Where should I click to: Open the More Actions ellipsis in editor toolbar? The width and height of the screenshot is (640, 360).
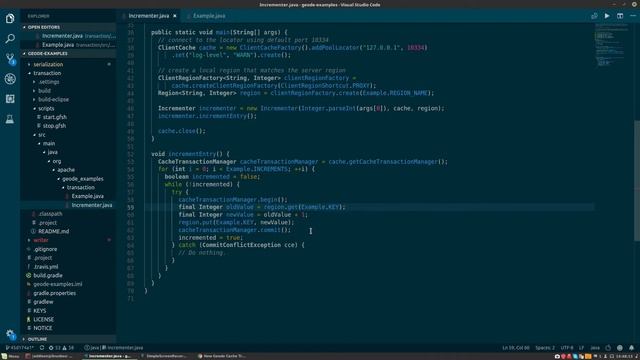[633, 16]
